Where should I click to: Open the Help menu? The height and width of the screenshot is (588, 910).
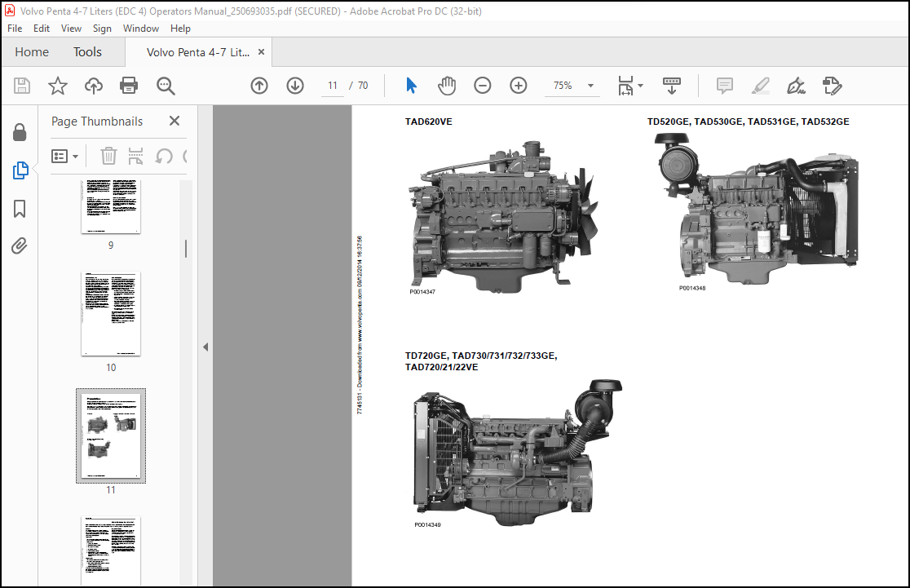[180, 29]
